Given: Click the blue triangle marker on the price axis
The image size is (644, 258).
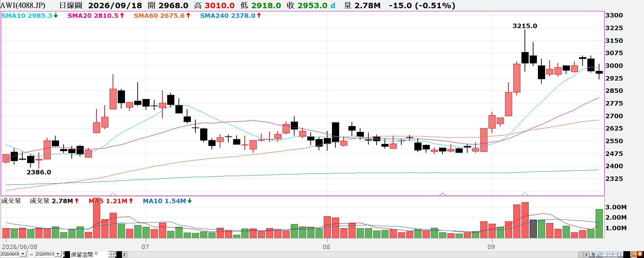Looking at the screenshot, I should [x=525, y=194].
